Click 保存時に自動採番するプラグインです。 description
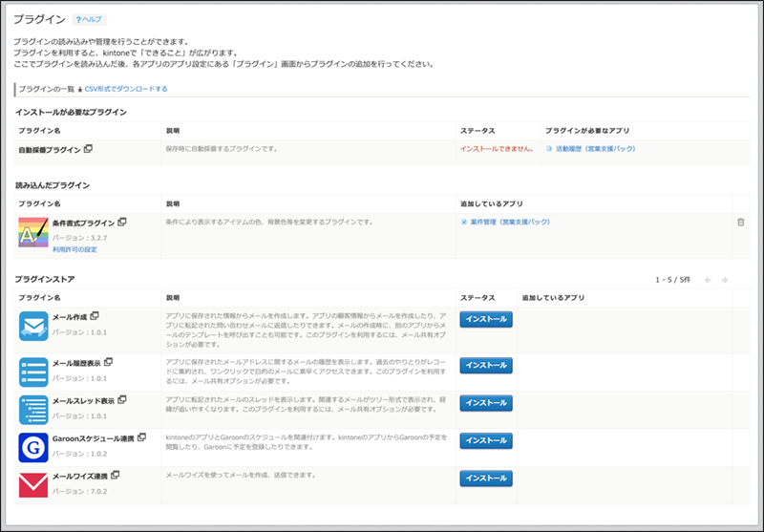Screen dimensions: 764x532 (222, 149)
